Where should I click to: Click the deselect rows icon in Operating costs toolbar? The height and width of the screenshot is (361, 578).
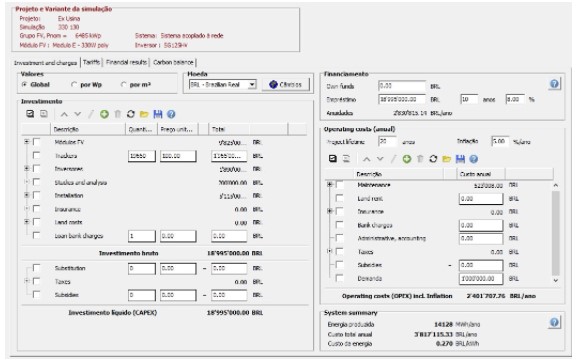pyautogui.click(x=347, y=159)
